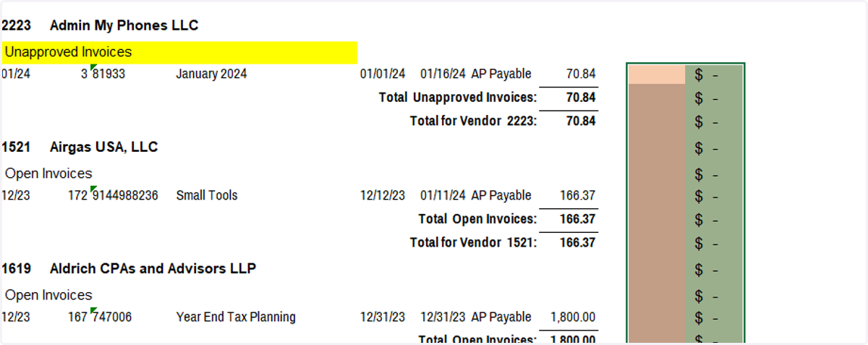868x345 pixels.
Task: Click vendor number 2223 heading
Action: click(x=16, y=26)
